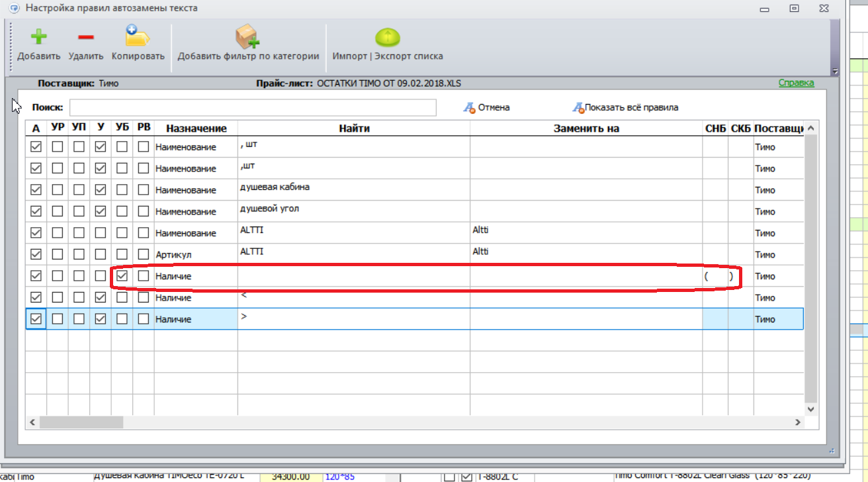
Task: Click the СНБ column header
Action: (715, 128)
